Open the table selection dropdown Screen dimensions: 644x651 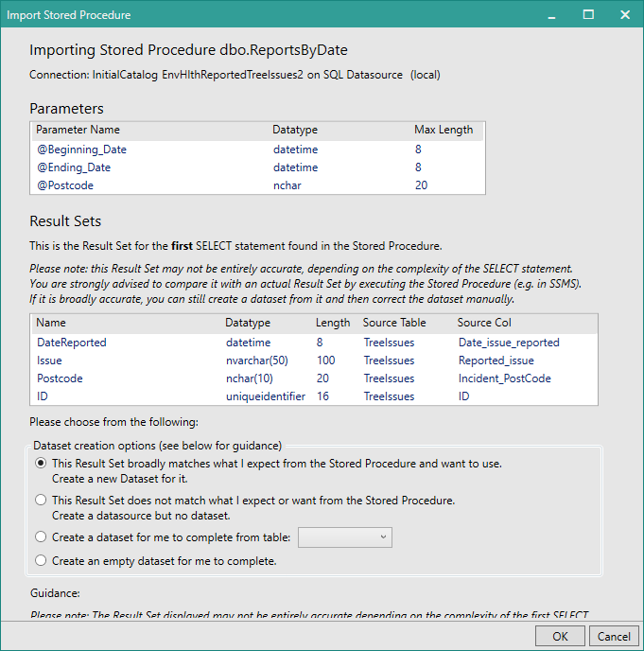(x=345, y=537)
